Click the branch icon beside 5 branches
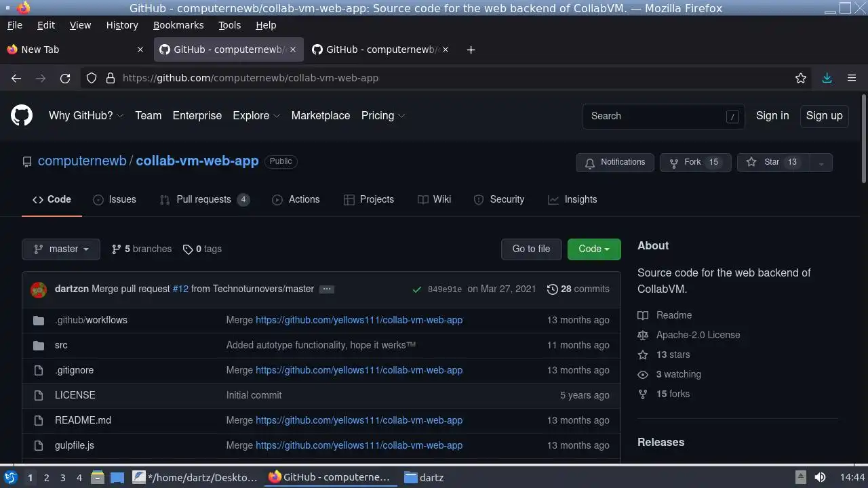The width and height of the screenshot is (868, 488). (x=117, y=249)
